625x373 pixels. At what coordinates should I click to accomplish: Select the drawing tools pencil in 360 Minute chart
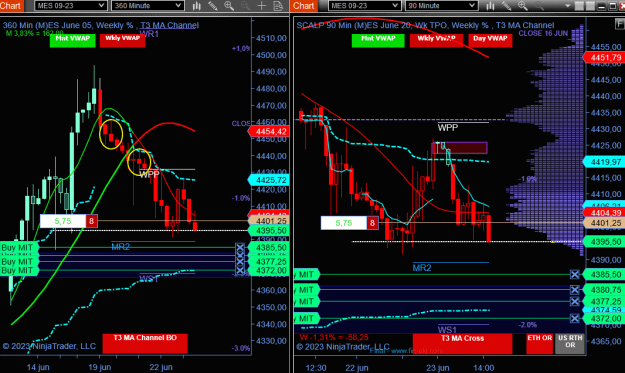pos(213,6)
